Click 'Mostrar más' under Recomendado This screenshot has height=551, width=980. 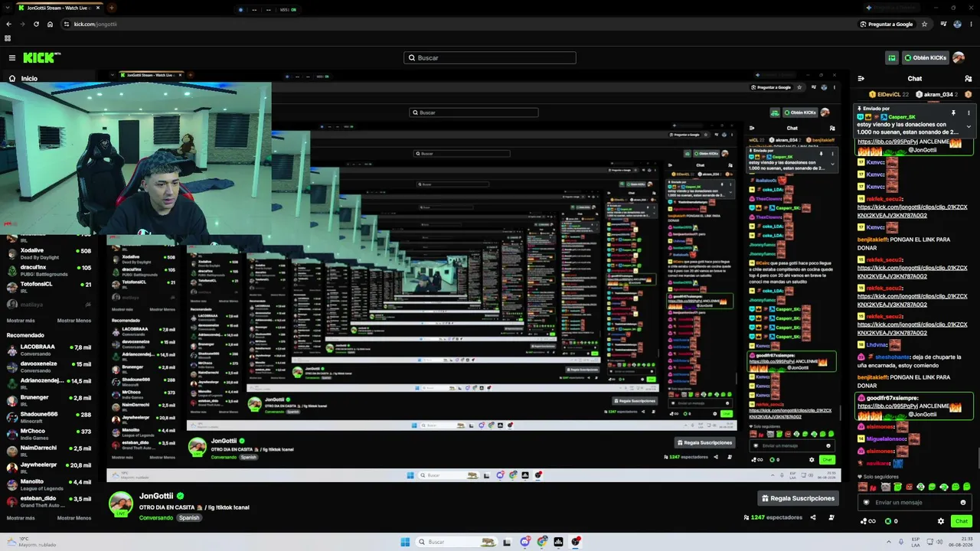(x=21, y=518)
